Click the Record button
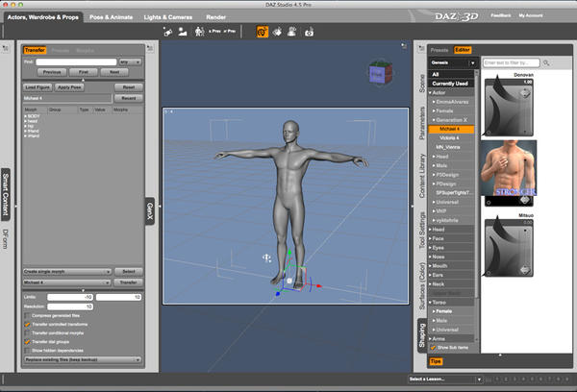This screenshot has width=577, height=392. [x=129, y=98]
